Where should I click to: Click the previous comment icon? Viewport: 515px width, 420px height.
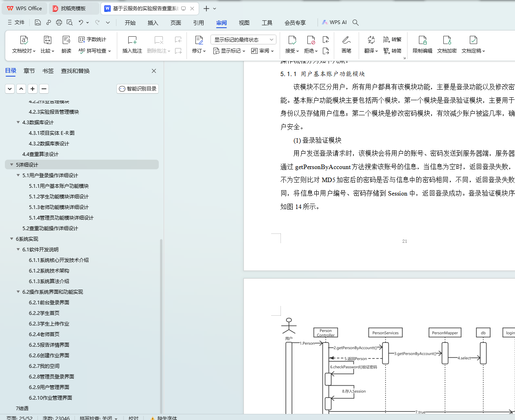[x=178, y=40]
